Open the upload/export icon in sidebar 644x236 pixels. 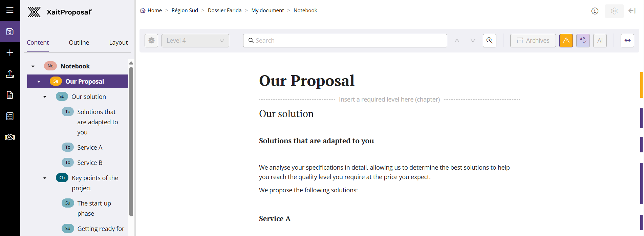point(10,74)
